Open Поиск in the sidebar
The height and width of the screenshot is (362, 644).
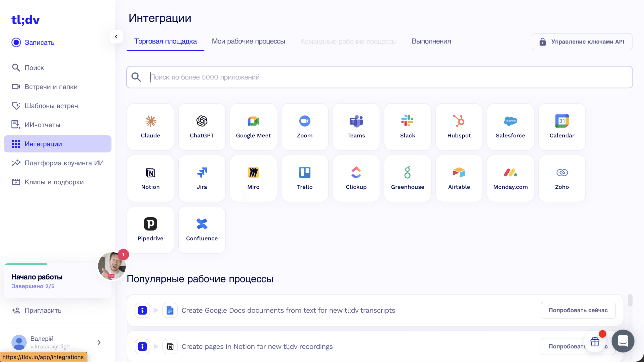(58, 68)
